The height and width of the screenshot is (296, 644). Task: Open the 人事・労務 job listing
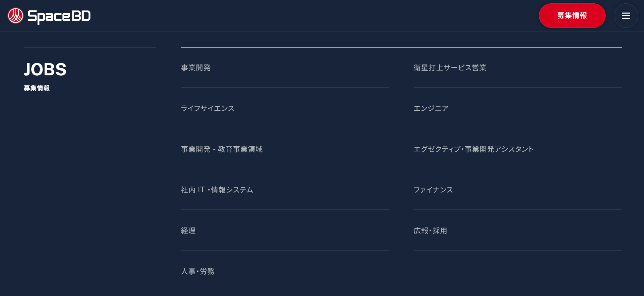click(285, 271)
